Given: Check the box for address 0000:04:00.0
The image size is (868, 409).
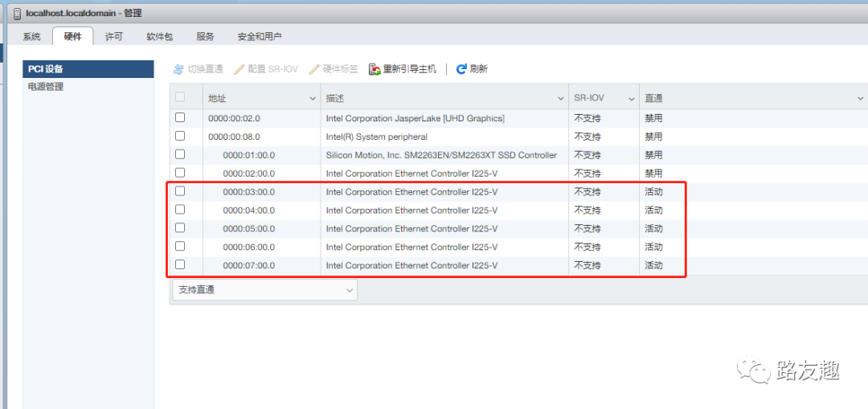Looking at the screenshot, I should (180, 209).
